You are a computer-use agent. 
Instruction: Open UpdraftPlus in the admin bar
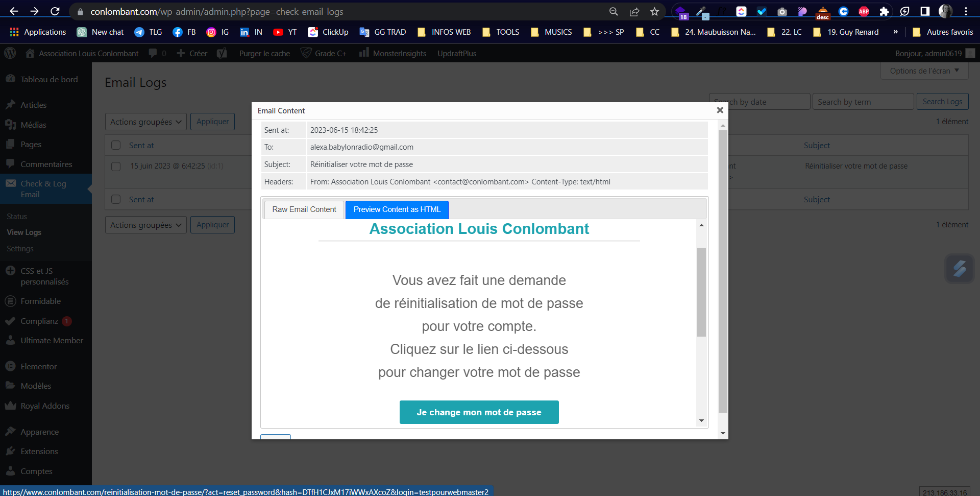[x=457, y=53]
